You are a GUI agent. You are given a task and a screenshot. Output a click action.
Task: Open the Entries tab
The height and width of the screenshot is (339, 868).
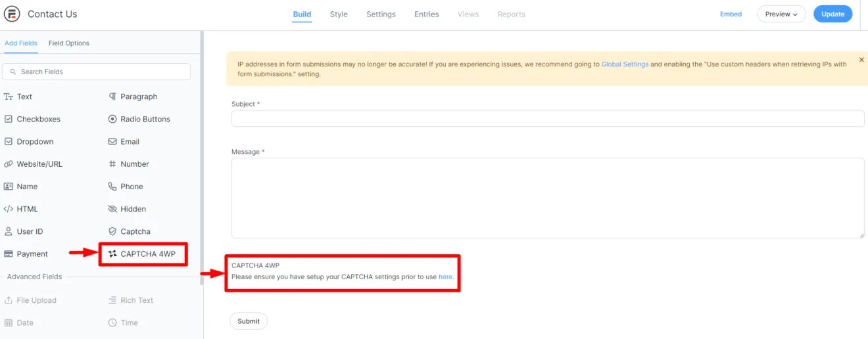[426, 14]
